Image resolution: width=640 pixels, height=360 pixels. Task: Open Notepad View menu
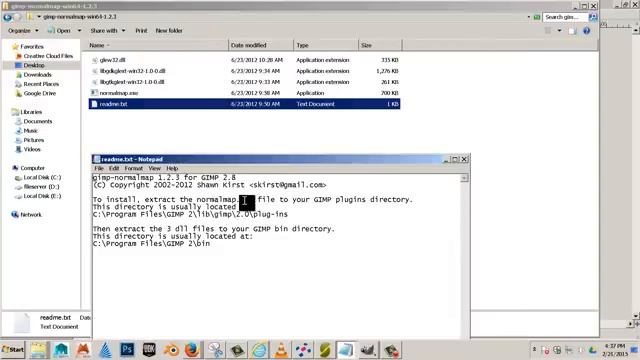point(154,169)
